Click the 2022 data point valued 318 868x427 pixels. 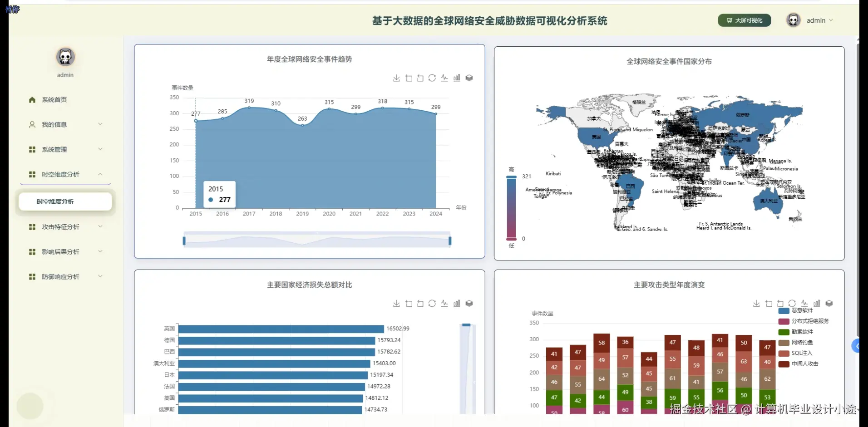tap(382, 108)
